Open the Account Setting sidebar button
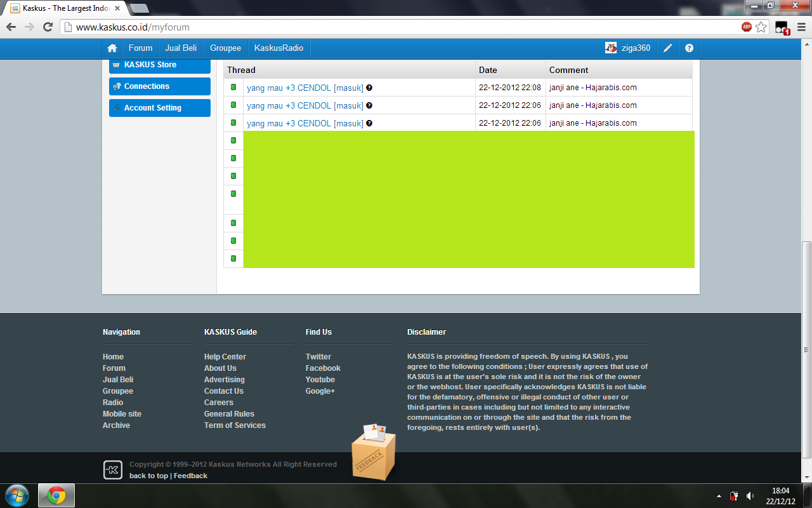Screen dimensions: 812x508 pos(159,108)
